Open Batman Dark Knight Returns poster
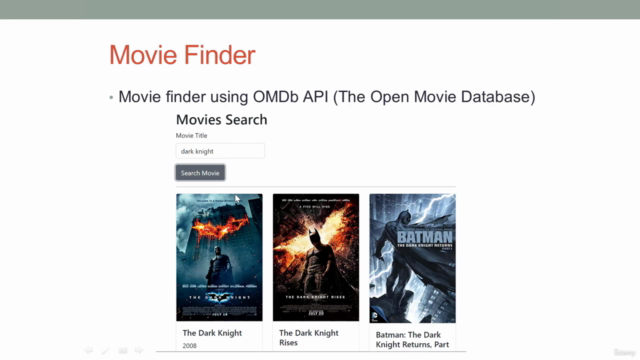This screenshot has width=640, height=360. pos(413,258)
